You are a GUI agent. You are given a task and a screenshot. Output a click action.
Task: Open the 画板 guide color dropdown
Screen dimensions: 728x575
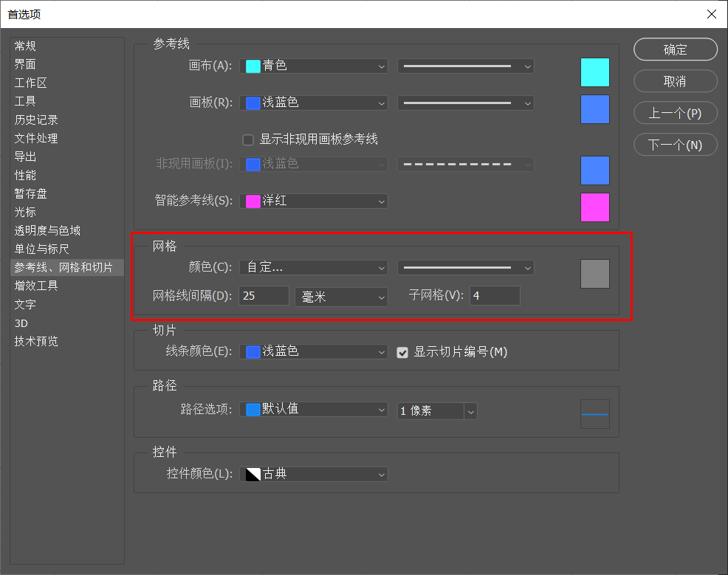point(314,103)
